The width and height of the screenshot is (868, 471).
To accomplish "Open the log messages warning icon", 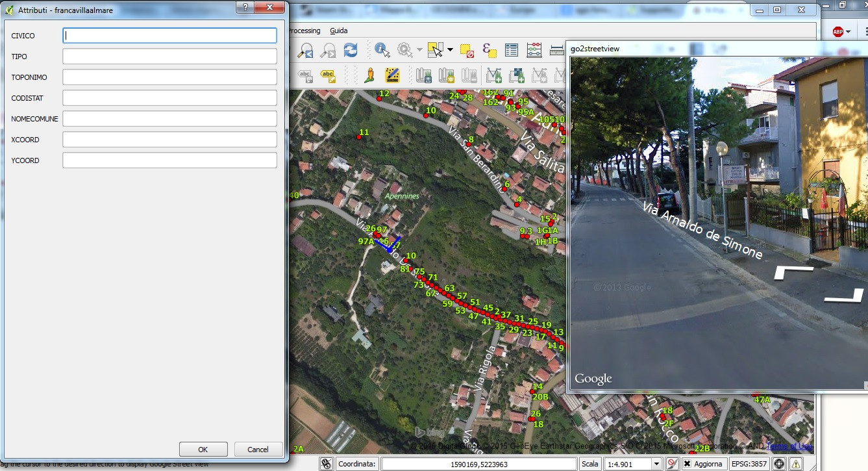I will (x=795, y=464).
